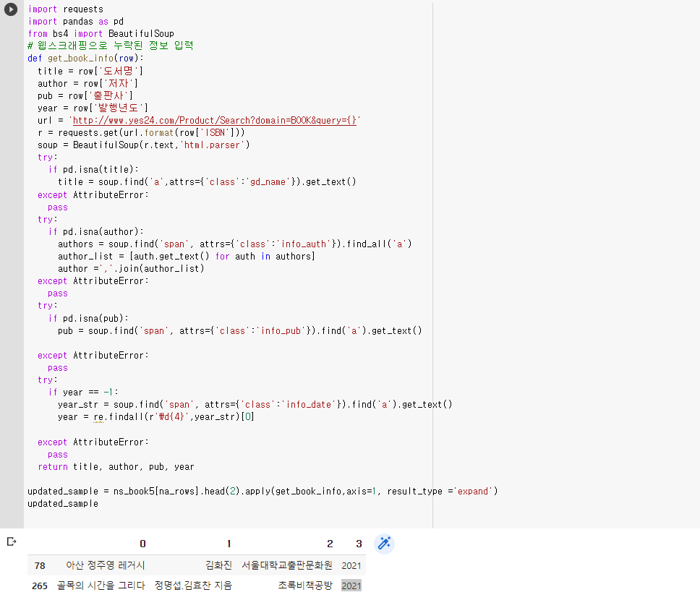Click the cell '아산 정주영 레거시'
700x600 pixels.
106,565
